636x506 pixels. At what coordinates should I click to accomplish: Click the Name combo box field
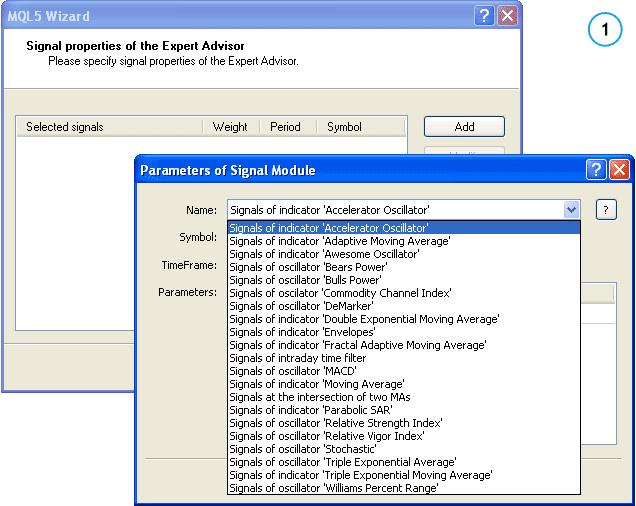click(x=404, y=210)
